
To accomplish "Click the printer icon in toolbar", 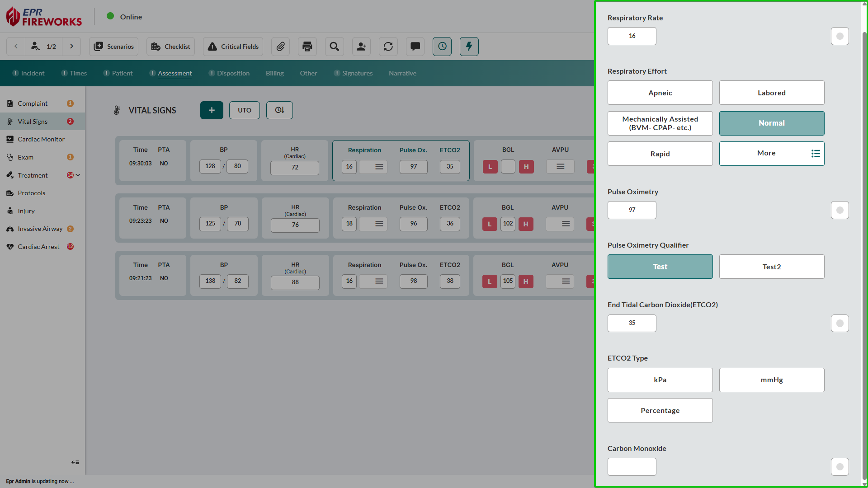I will [307, 47].
